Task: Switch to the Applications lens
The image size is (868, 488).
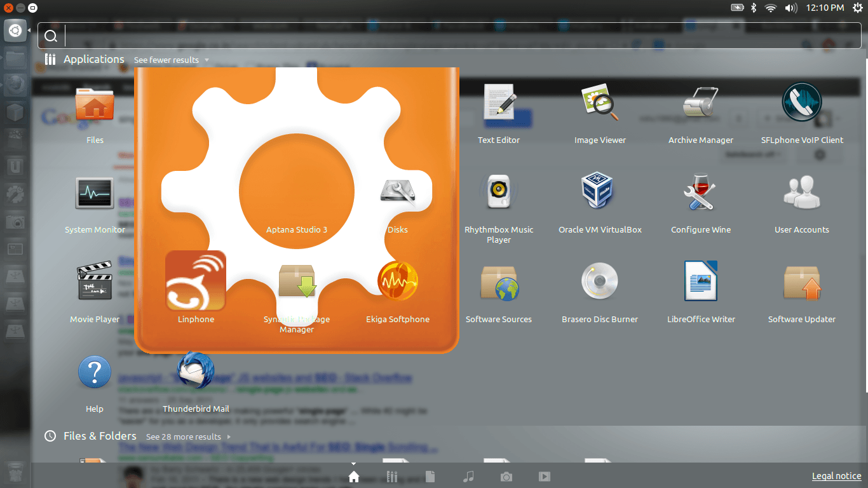Action: (392, 477)
